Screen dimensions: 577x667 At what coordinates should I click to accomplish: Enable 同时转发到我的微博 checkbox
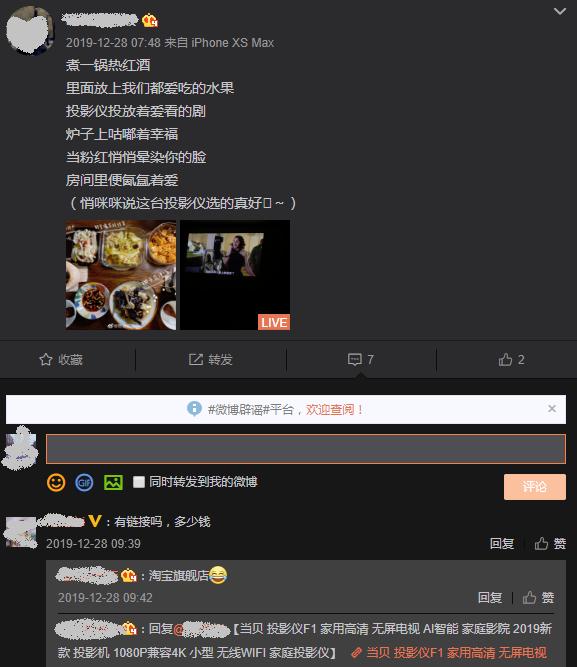(x=139, y=482)
